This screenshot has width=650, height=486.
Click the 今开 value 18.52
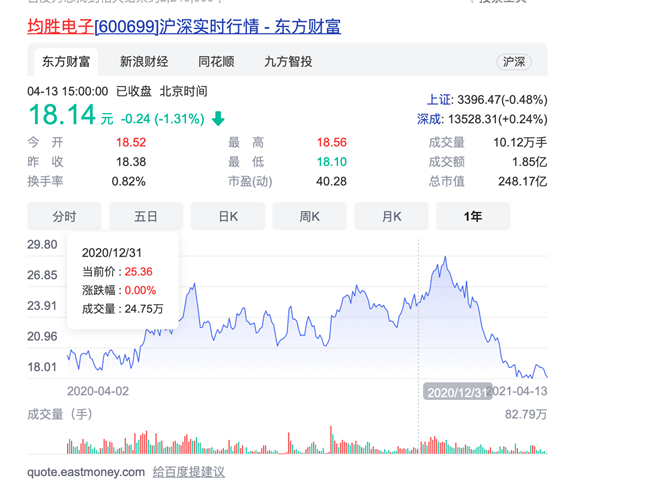[131, 143]
